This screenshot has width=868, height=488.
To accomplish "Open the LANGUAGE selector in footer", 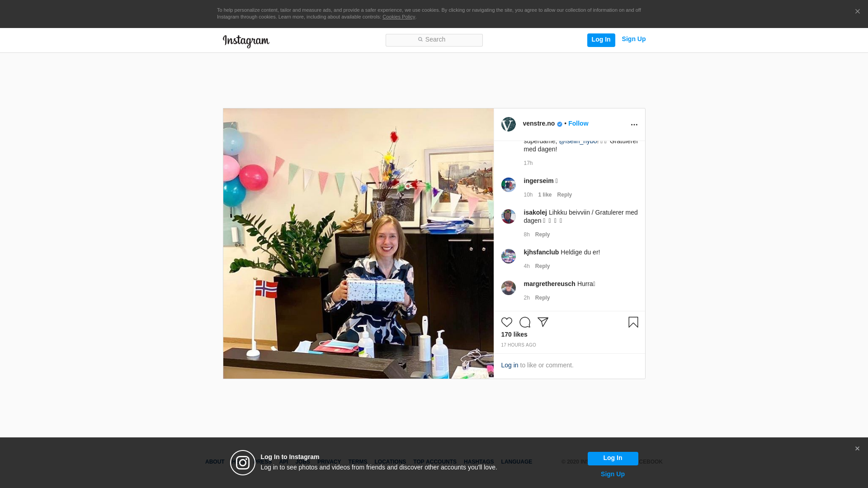I will pos(516,462).
